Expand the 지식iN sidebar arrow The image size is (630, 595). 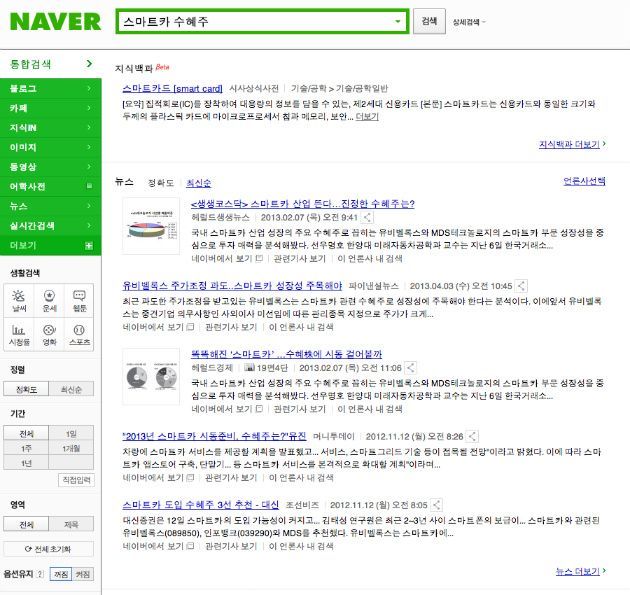[x=89, y=127]
